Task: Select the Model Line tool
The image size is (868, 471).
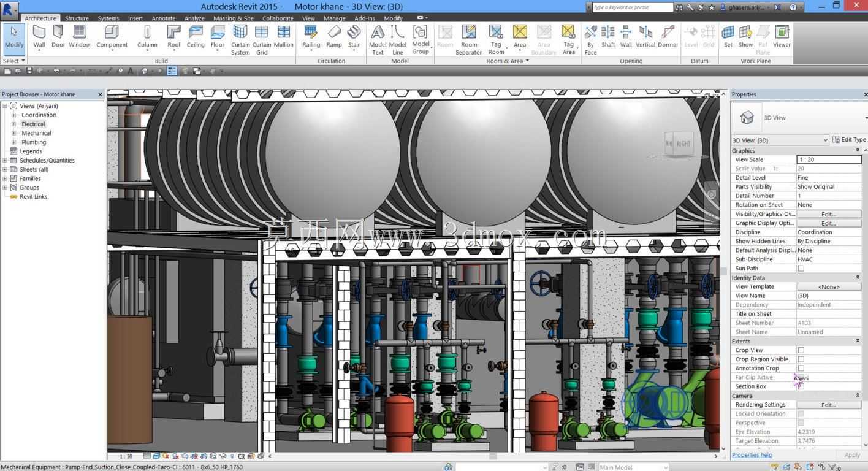Action: coord(398,40)
